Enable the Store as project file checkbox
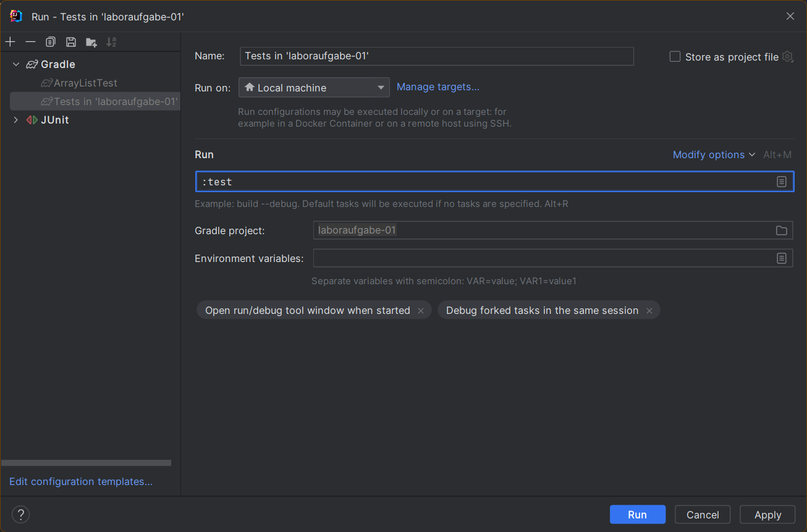Image resolution: width=807 pixels, height=532 pixels. click(675, 57)
